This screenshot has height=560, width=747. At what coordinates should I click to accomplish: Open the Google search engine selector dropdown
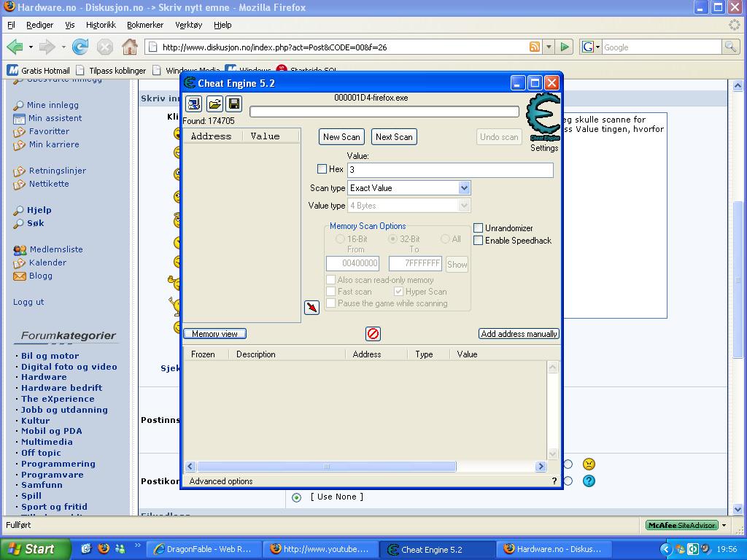pyautogui.click(x=597, y=47)
